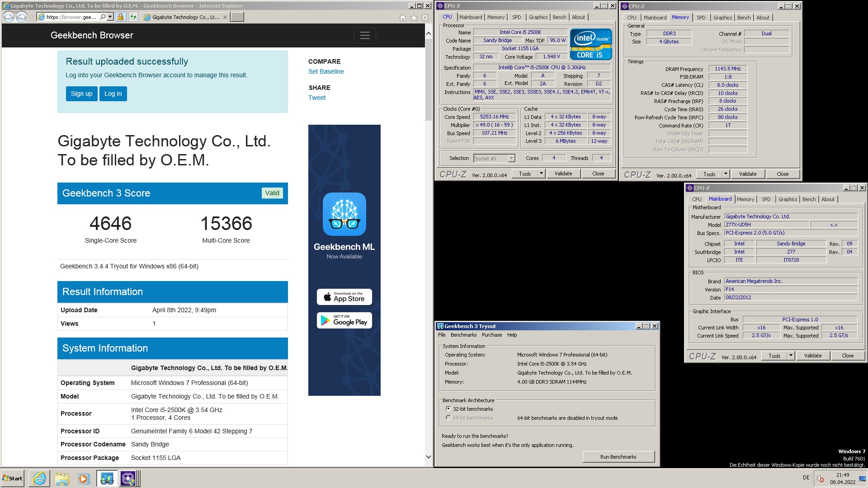Viewport: 868px width, 488px height.
Task: Switch to SPD tab in CPU window
Action: [x=516, y=17]
